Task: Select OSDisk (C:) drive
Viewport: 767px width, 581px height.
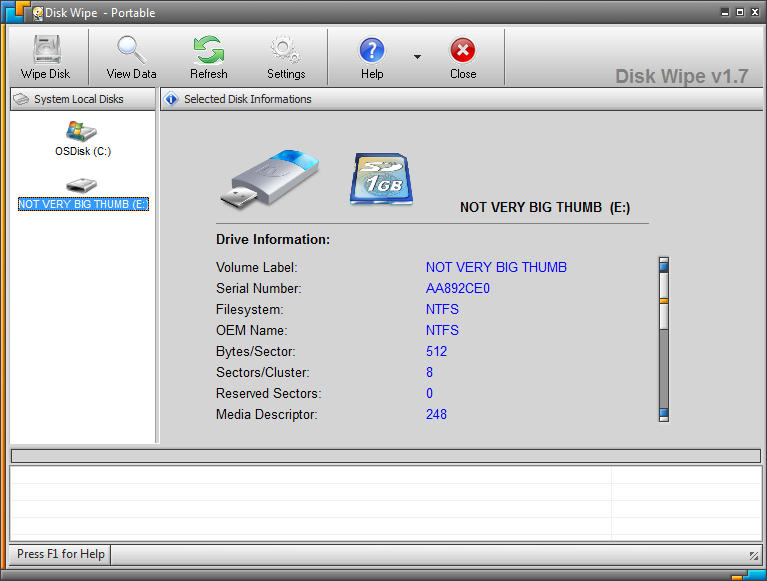Action: click(83, 139)
